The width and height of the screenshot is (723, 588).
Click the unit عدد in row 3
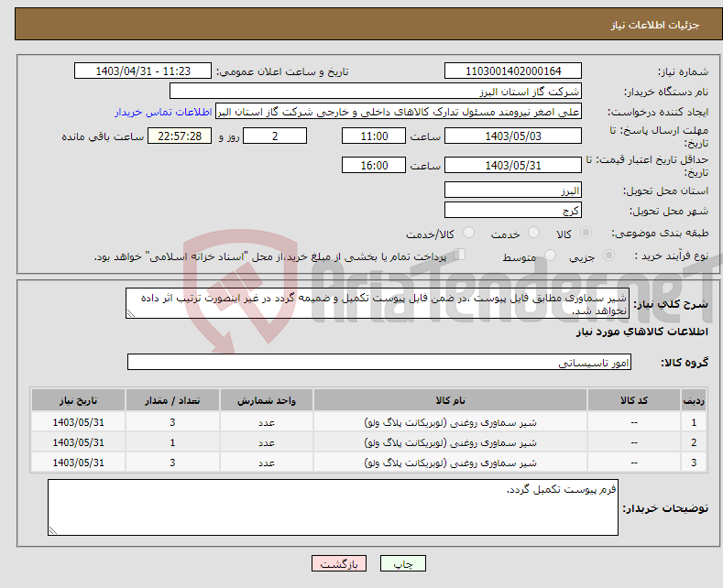point(267,463)
